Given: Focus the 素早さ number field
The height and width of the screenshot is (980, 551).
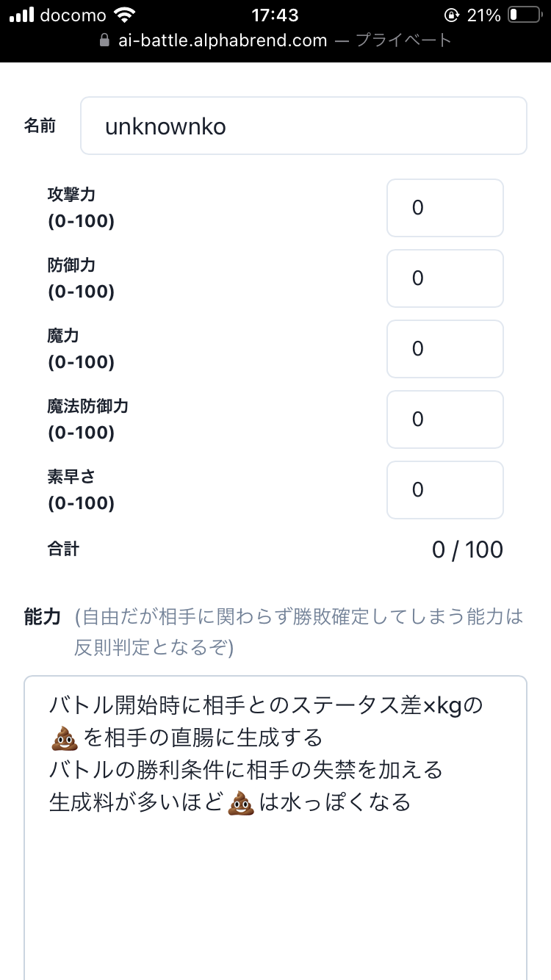Looking at the screenshot, I should click(444, 490).
